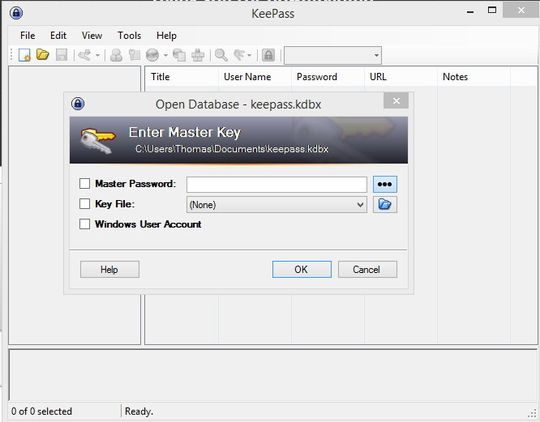Click the KeePass lock icon in main title bar
The width and height of the screenshot is (540, 422).
pos(16,13)
